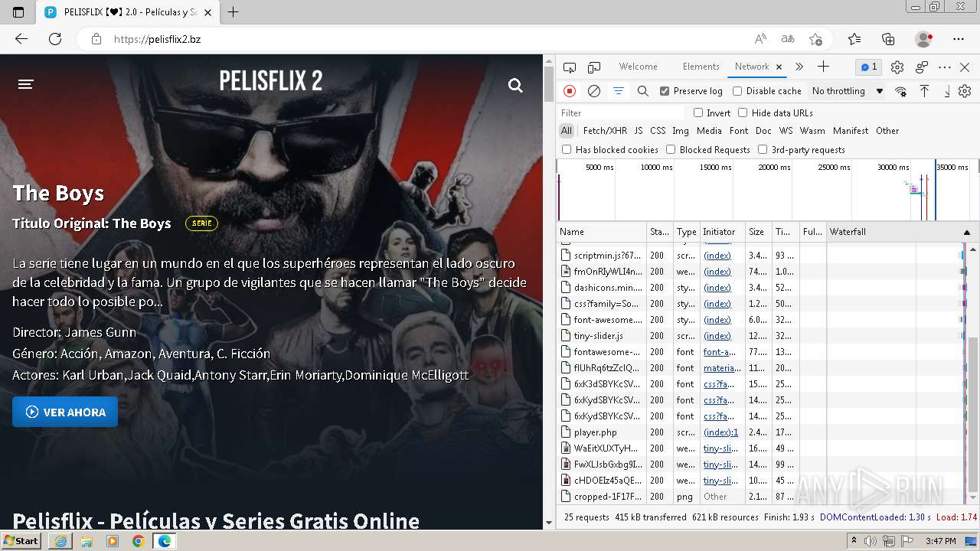
Task: Click the SERIE badge
Action: (x=202, y=223)
